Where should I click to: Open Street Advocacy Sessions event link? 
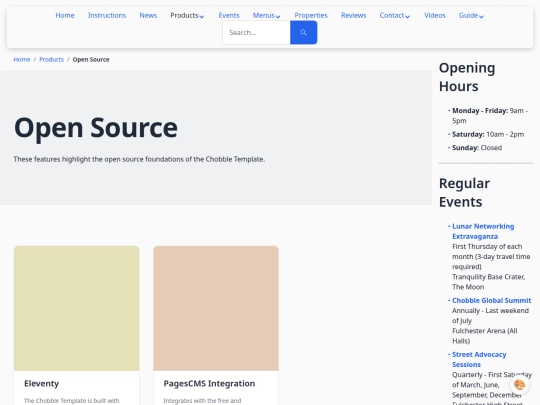tap(479, 359)
